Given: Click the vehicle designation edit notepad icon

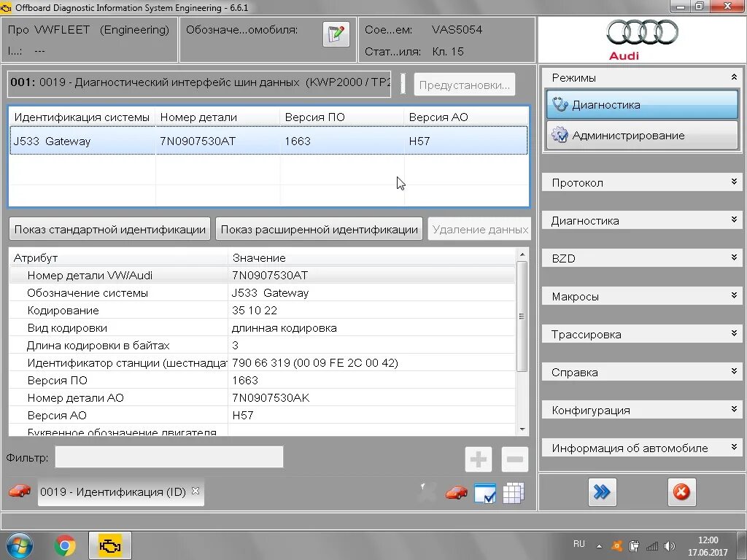Looking at the screenshot, I should click(336, 34).
